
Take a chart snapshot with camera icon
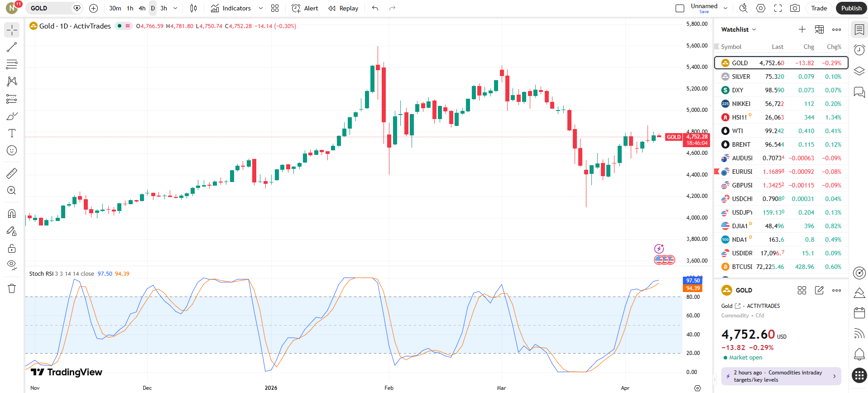coord(795,8)
